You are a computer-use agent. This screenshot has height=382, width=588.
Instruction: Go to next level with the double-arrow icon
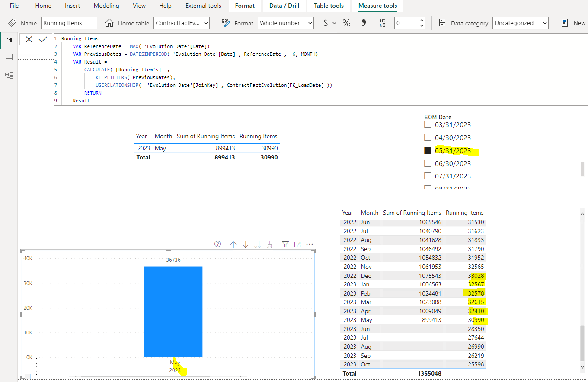pyautogui.click(x=258, y=244)
